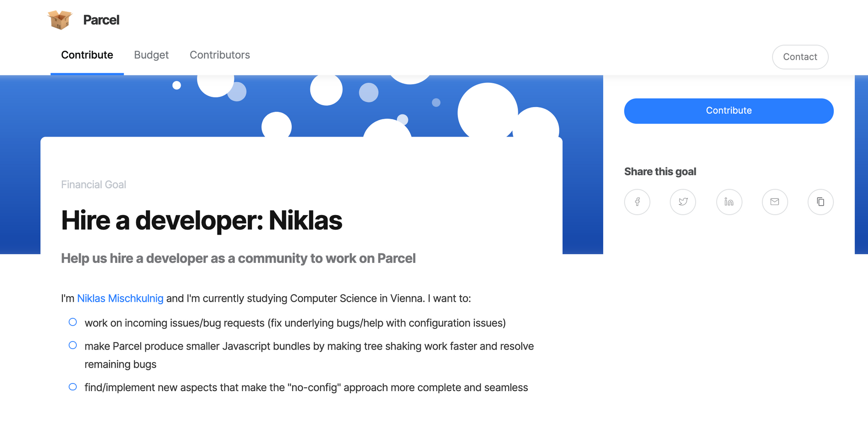The height and width of the screenshot is (428, 868).
Task: Click the Parcel box logo
Action: (60, 20)
